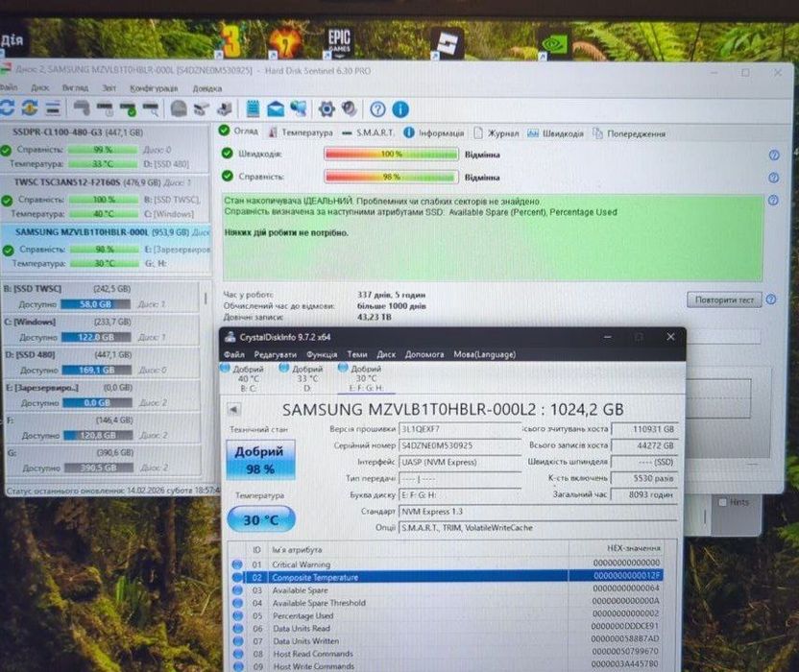Click the Добрий 33 °C D: disk indicator

(x=305, y=378)
